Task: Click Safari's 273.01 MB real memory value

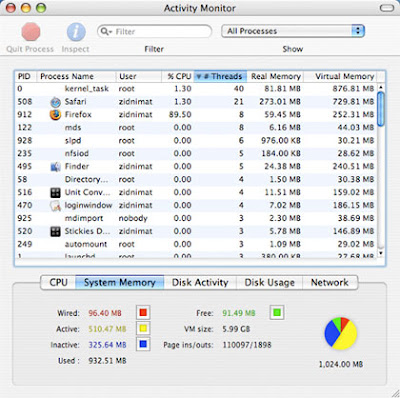Action: point(280,102)
